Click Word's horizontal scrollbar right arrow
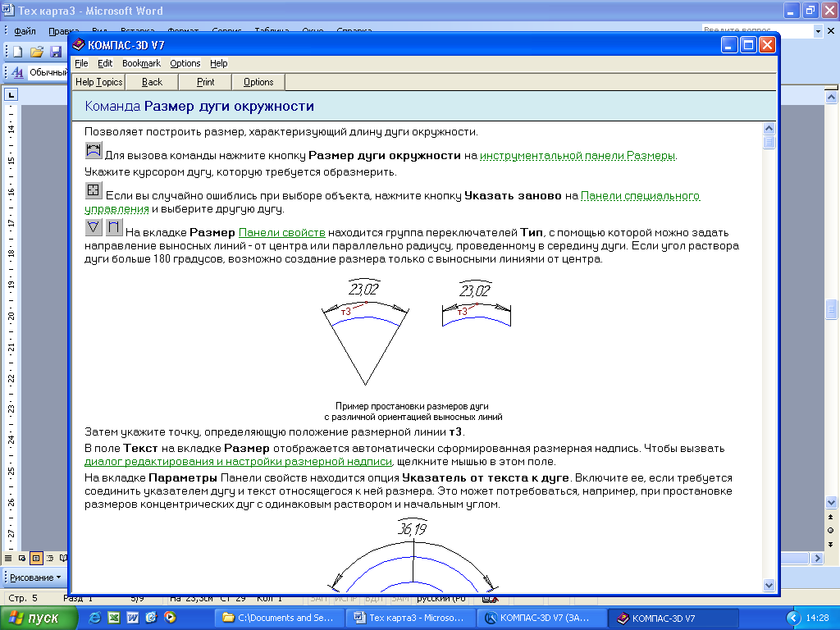The height and width of the screenshot is (630, 840). pos(817,558)
